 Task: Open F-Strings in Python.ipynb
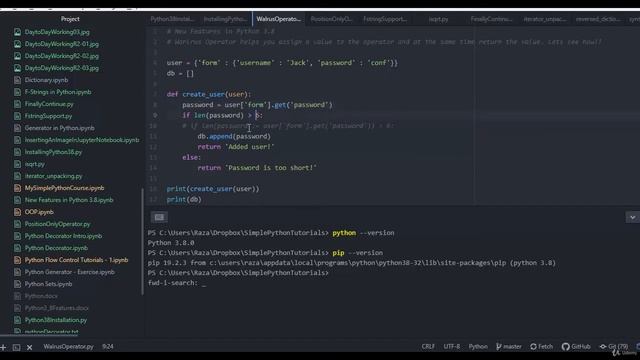click(x=58, y=92)
